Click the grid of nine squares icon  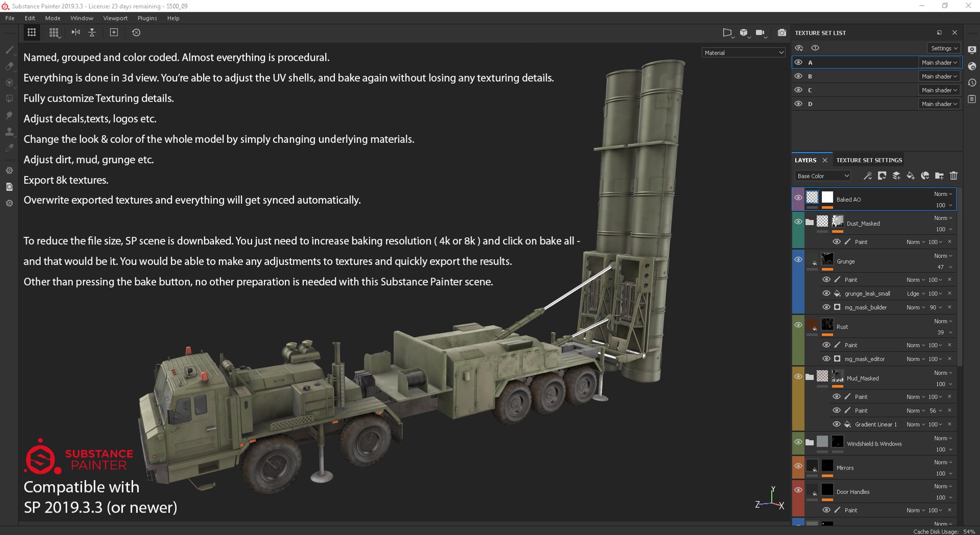(x=54, y=33)
